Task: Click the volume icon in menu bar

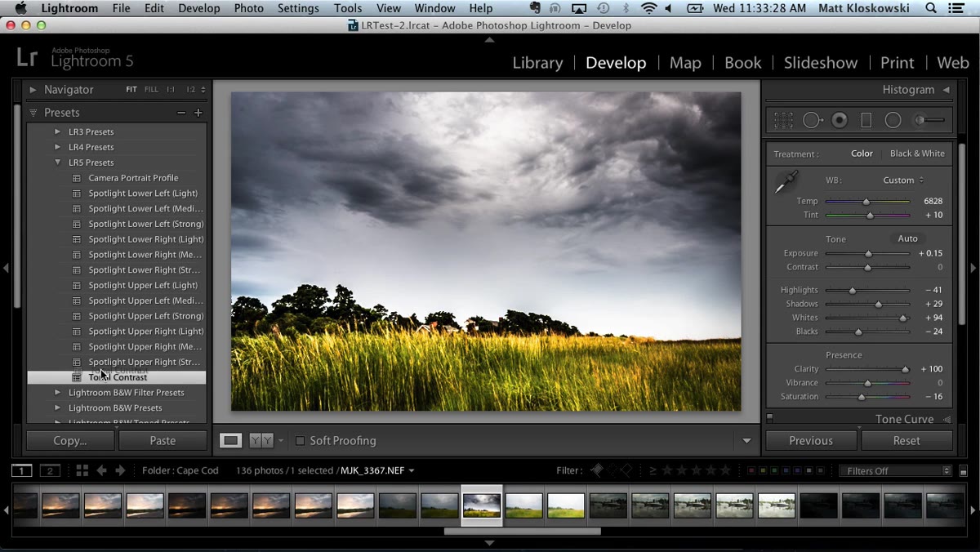Action: pyautogui.click(x=670, y=8)
